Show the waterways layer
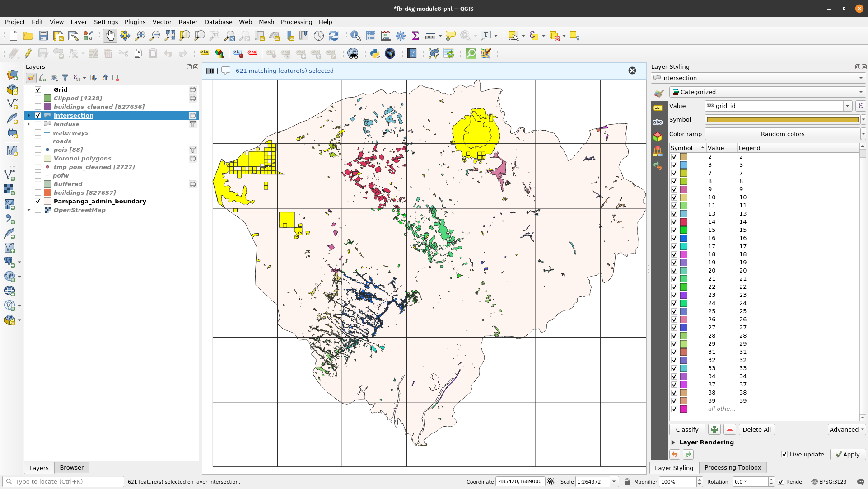Viewport: 868px width, 489px height. (38, 132)
